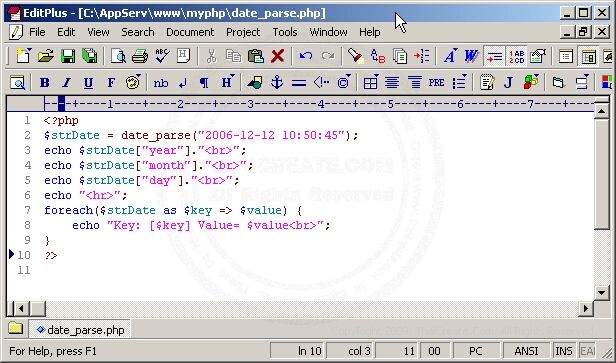The image size is (616, 363).
Task: Insert script tag (J icon)
Action: click(509, 82)
